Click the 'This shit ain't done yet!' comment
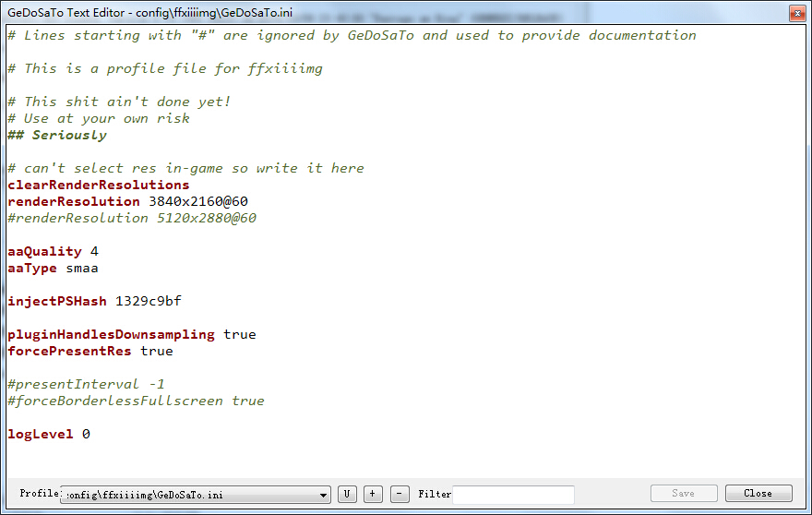 tap(119, 102)
